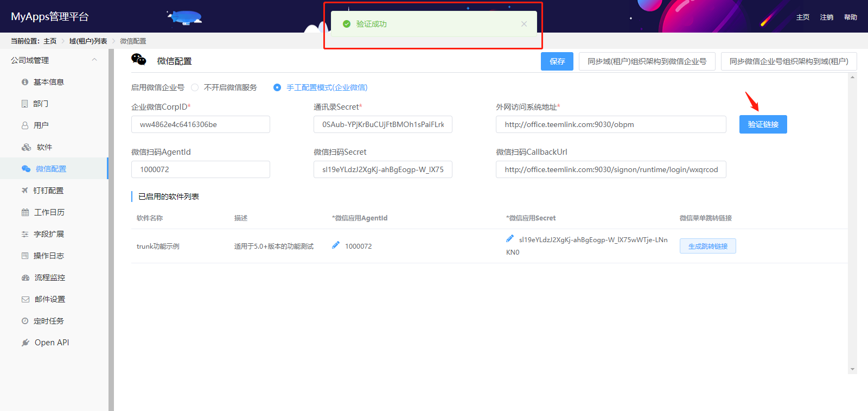Select the 不开启微信服务 radio option
This screenshot has height=411, width=868.
point(195,87)
